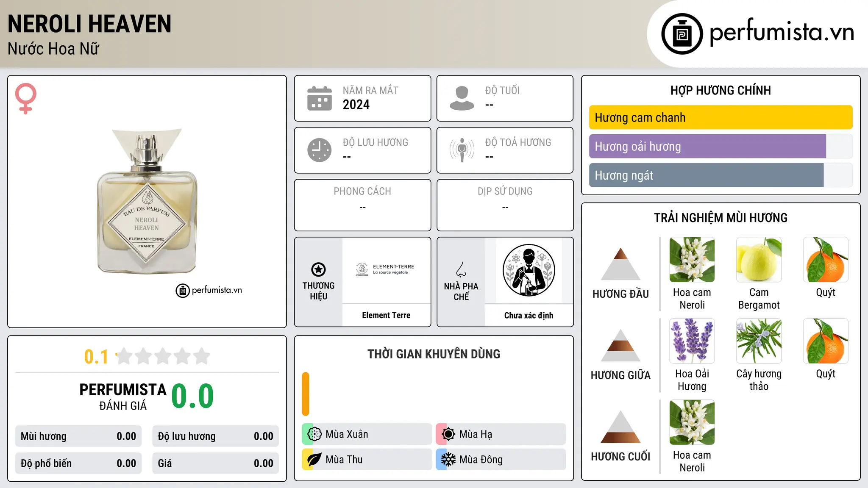Click the perfumista.vn header wordmark
This screenshot has width=868, height=488.
click(782, 32)
